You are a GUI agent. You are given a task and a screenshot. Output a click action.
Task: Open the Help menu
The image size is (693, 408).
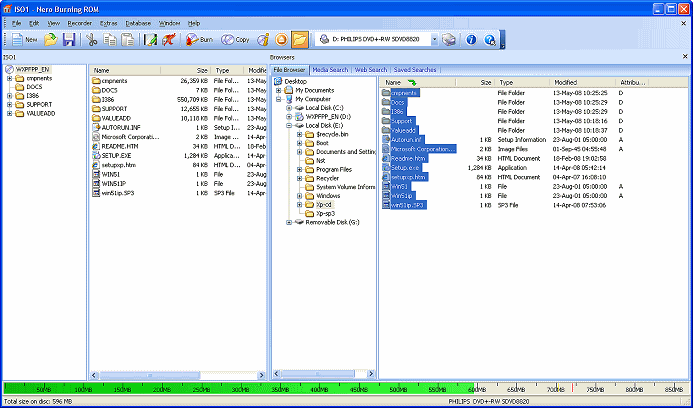194,23
